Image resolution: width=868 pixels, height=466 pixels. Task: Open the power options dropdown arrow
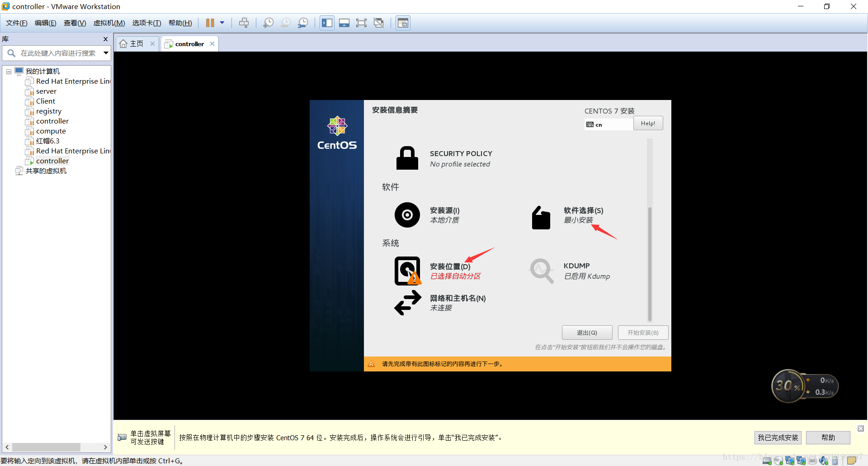222,23
